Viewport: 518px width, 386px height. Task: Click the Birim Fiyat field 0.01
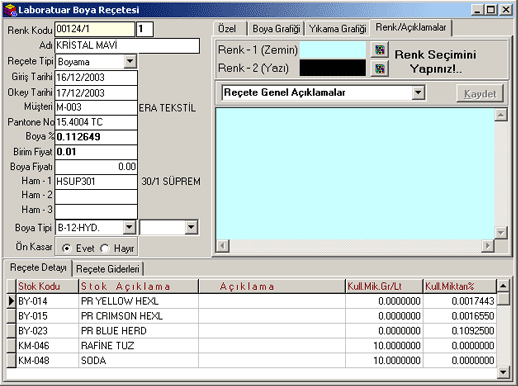96,152
